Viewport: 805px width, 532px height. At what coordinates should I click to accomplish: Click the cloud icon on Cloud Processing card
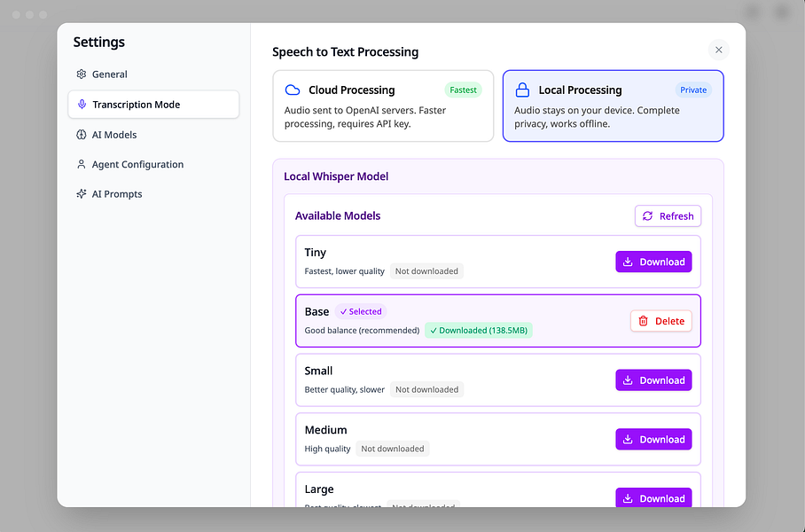click(x=293, y=90)
